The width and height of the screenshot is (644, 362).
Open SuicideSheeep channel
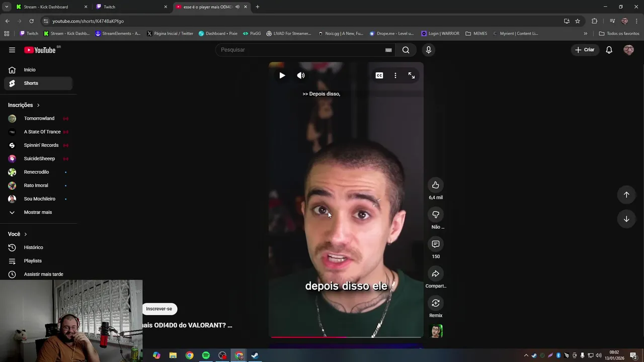click(38, 159)
